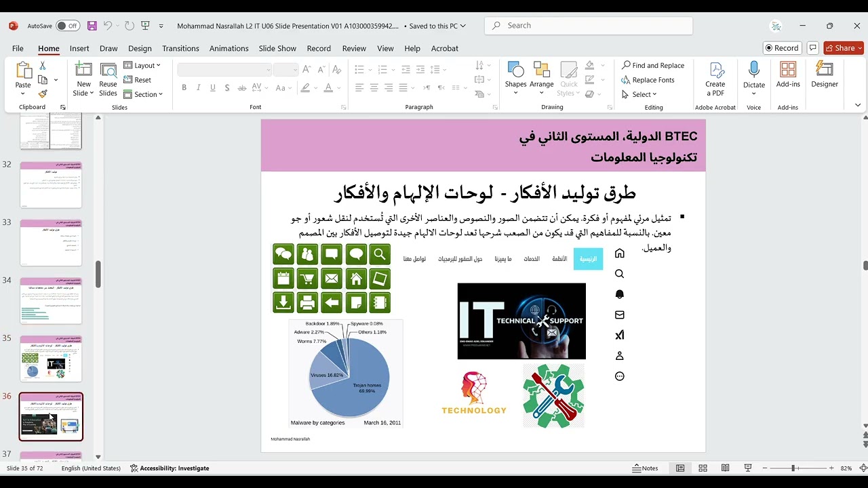Image resolution: width=868 pixels, height=488 pixels.
Task: Open the Designer pane
Action: click(x=825, y=75)
